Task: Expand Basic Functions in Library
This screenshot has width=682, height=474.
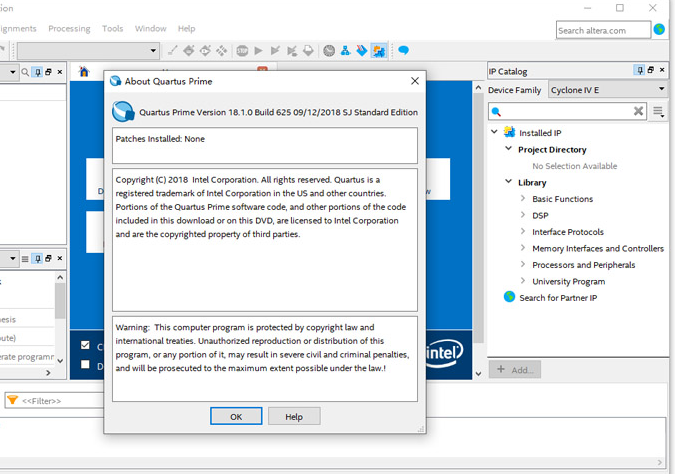Action: click(x=523, y=198)
